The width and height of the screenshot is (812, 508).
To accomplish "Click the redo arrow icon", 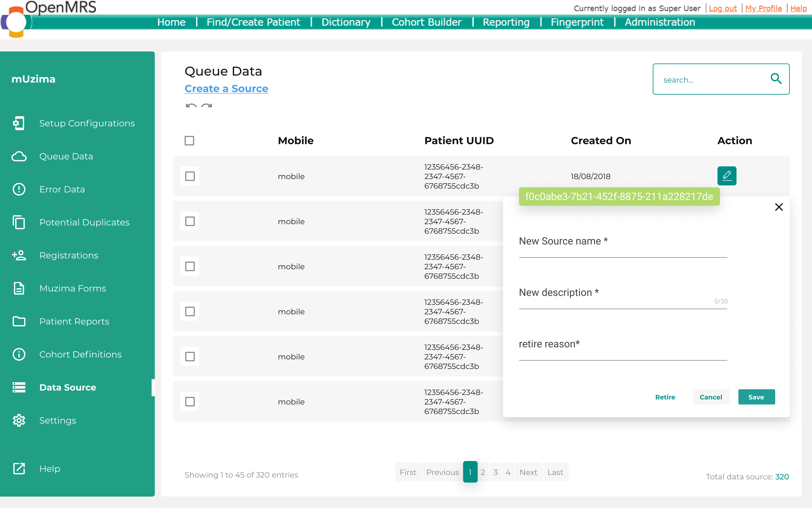I will click(206, 105).
